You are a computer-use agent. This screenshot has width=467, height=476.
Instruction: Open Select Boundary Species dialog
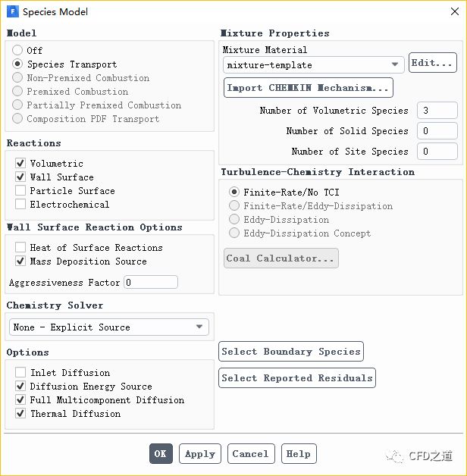click(x=291, y=352)
